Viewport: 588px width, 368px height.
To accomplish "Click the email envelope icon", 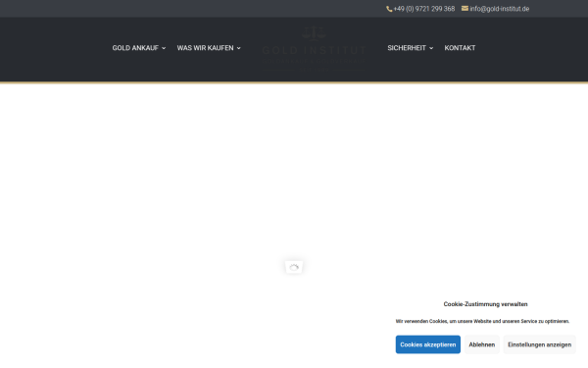I will [465, 8].
